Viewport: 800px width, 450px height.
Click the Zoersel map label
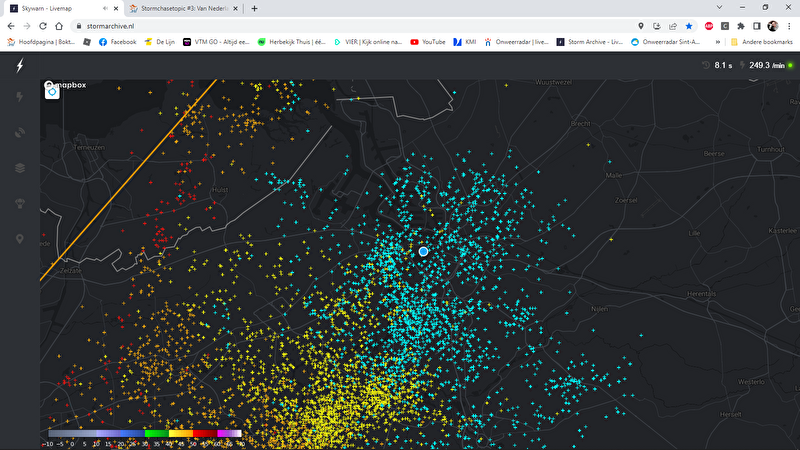(x=626, y=201)
